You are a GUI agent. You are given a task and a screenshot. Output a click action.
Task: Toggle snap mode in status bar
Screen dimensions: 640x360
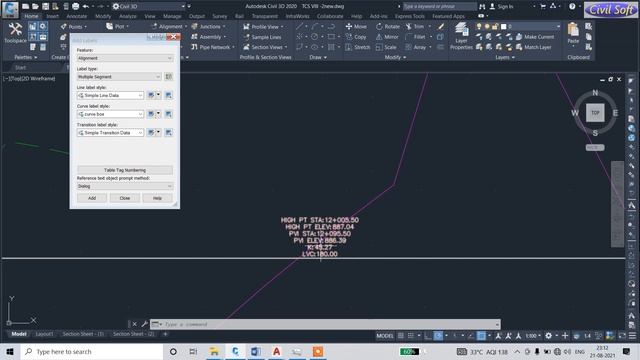point(411,336)
